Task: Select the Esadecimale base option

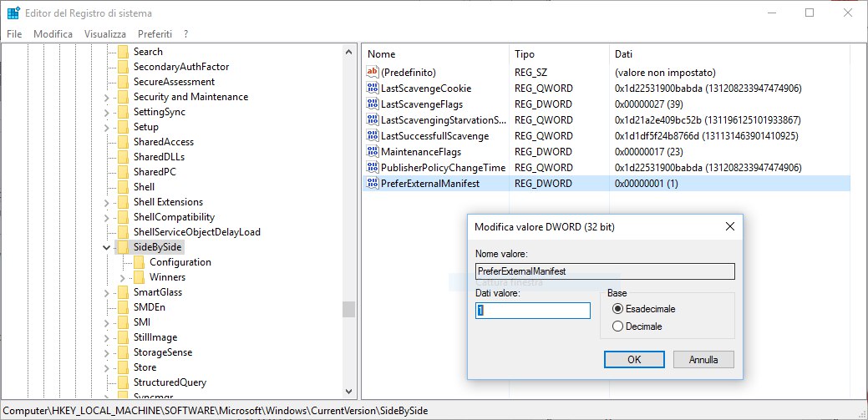Action: pyautogui.click(x=618, y=309)
